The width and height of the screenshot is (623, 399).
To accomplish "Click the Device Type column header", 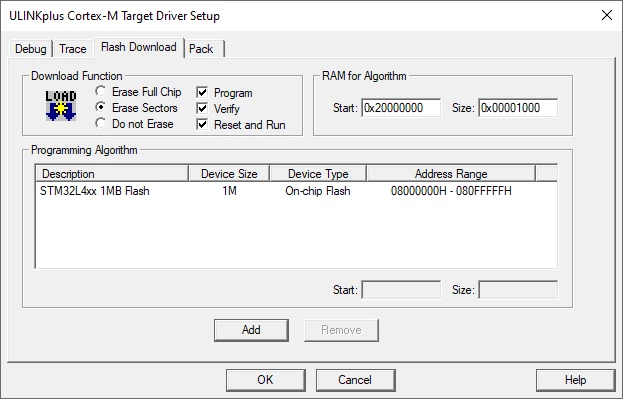I will coord(318,174).
